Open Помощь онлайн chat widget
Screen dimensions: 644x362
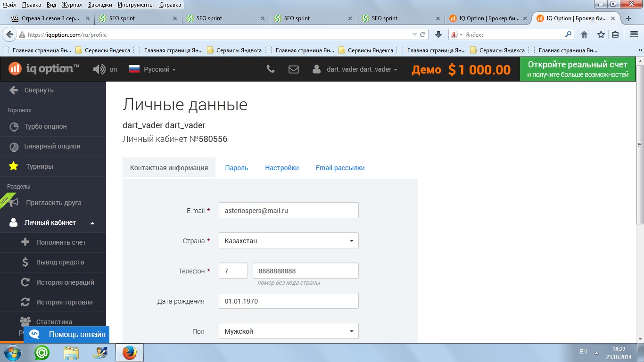pos(66,335)
